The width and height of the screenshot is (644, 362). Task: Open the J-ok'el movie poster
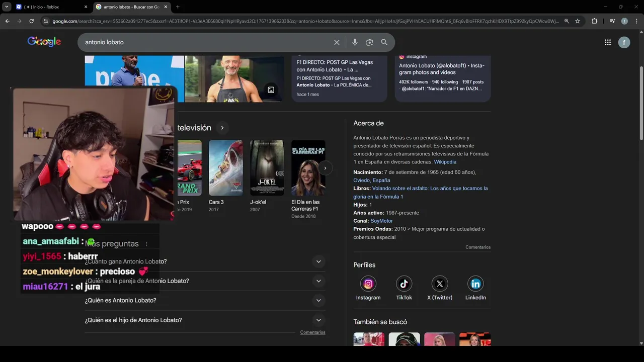(x=267, y=168)
